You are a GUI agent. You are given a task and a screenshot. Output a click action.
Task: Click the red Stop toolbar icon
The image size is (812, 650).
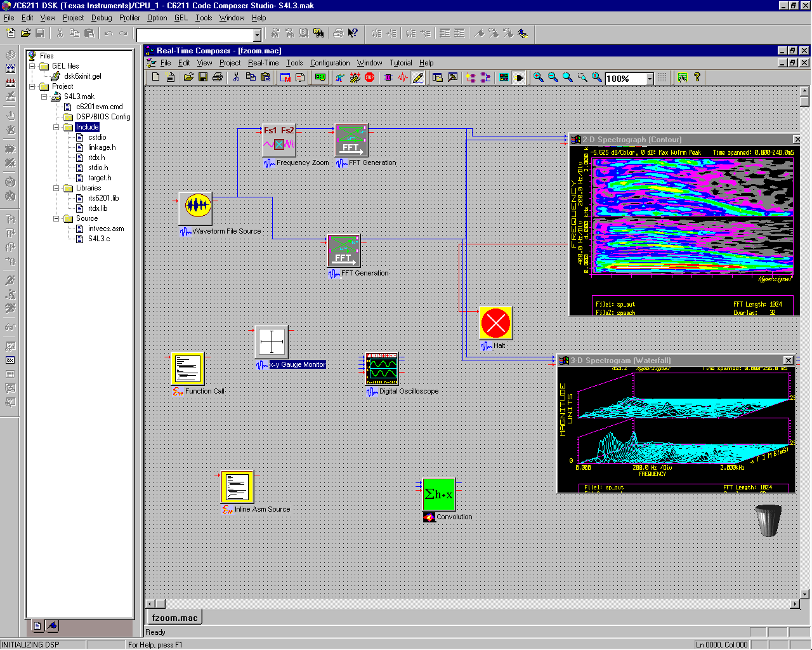coord(370,77)
